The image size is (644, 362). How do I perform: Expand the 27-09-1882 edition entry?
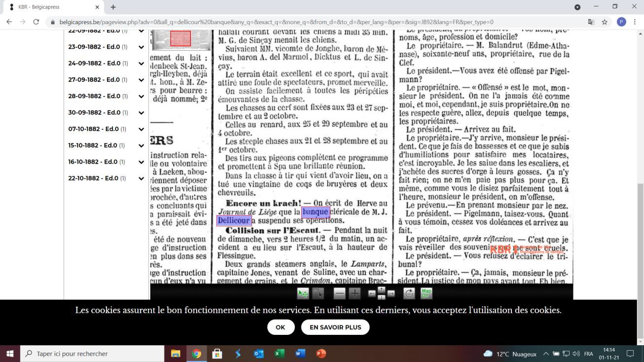141,80
